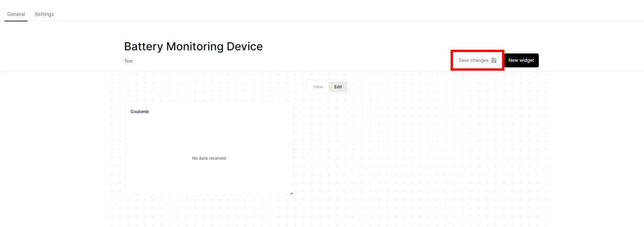Screen dimensions: 644x227
Task: Click the Battery Monitoring Device title
Action: coord(193,46)
